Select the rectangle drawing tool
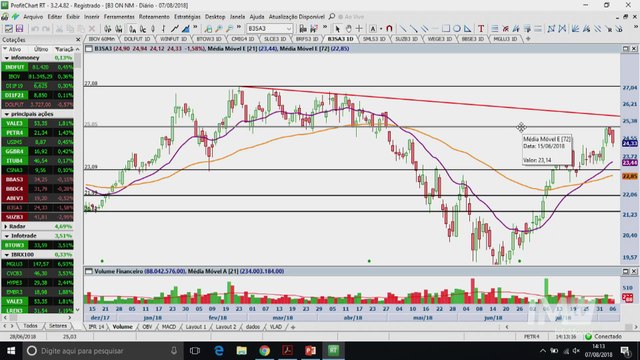640x360 pixels. pos(446,29)
